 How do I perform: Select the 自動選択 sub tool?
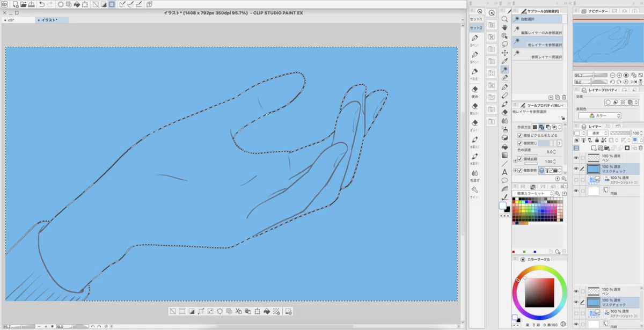[x=537, y=19]
